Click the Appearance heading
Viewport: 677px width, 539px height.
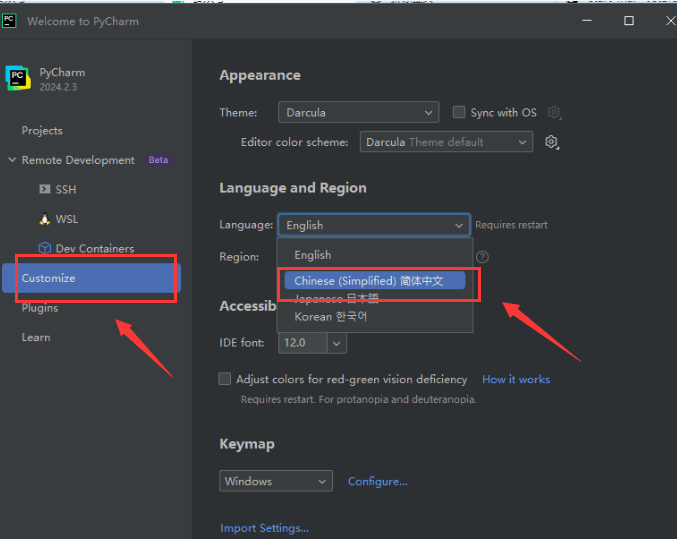(260, 75)
